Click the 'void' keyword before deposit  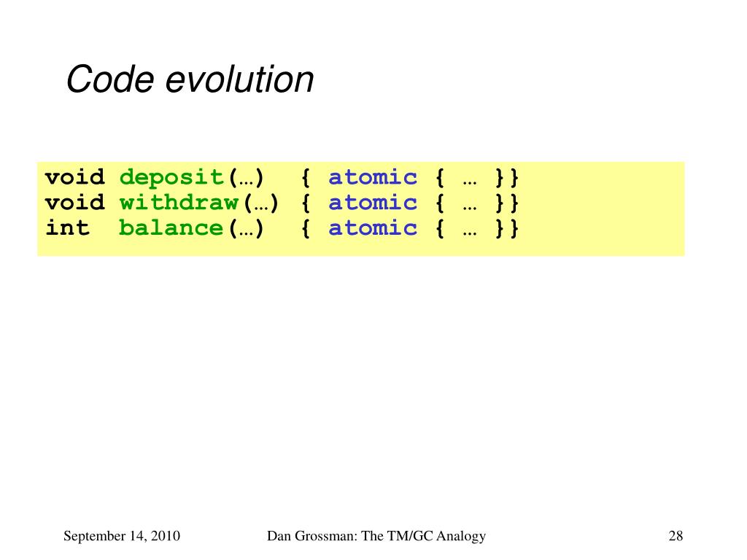pos(75,178)
